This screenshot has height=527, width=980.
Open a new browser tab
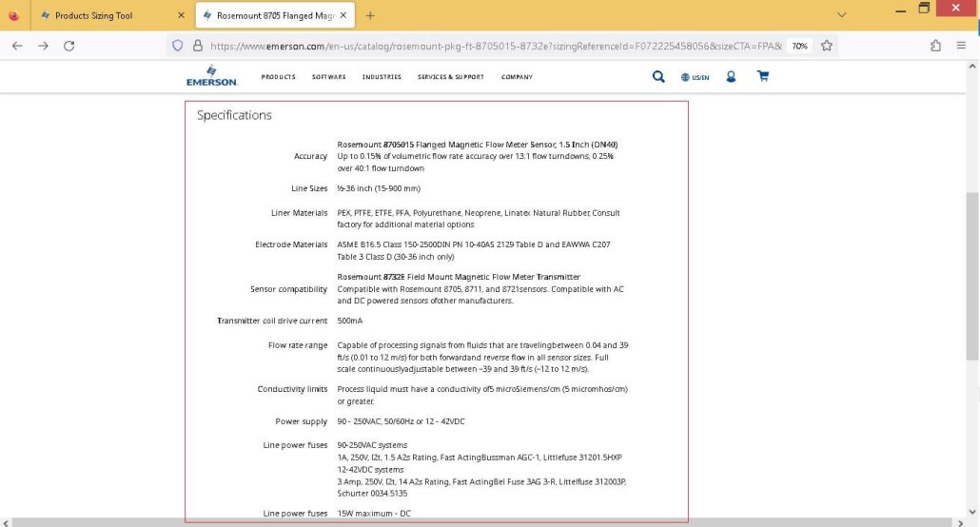click(x=370, y=15)
